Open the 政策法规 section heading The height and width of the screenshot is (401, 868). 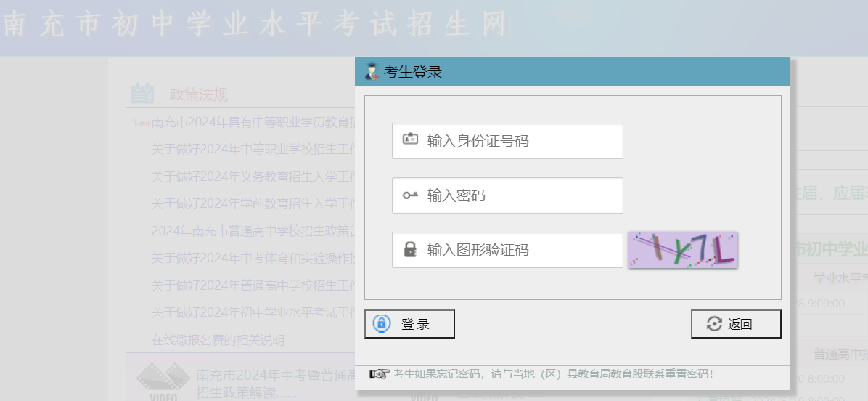199,94
